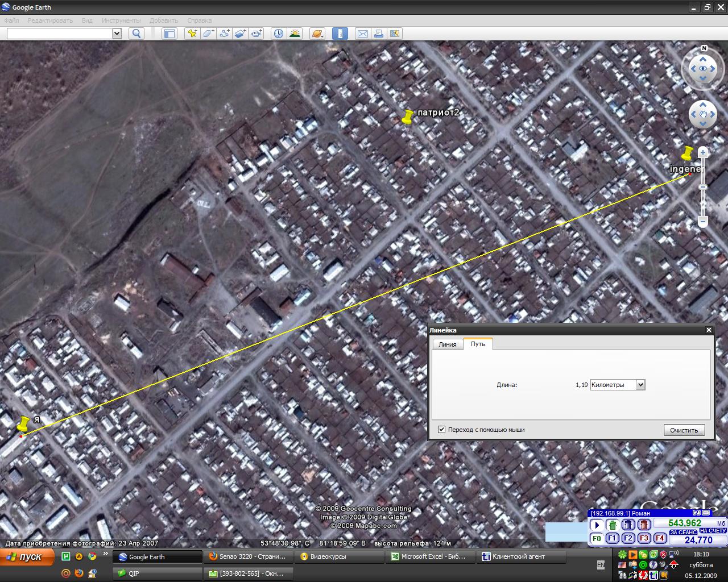Click the ingener placemark pin

688,155
